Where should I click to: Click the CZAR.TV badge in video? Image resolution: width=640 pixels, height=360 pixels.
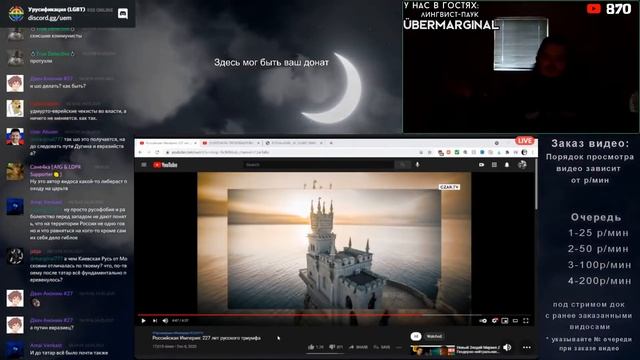449,187
